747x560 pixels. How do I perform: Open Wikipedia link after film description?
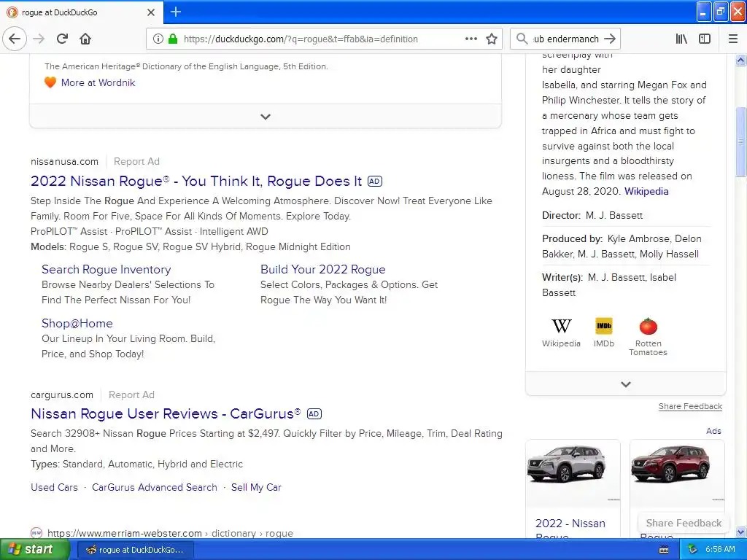click(x=646, y=191)
